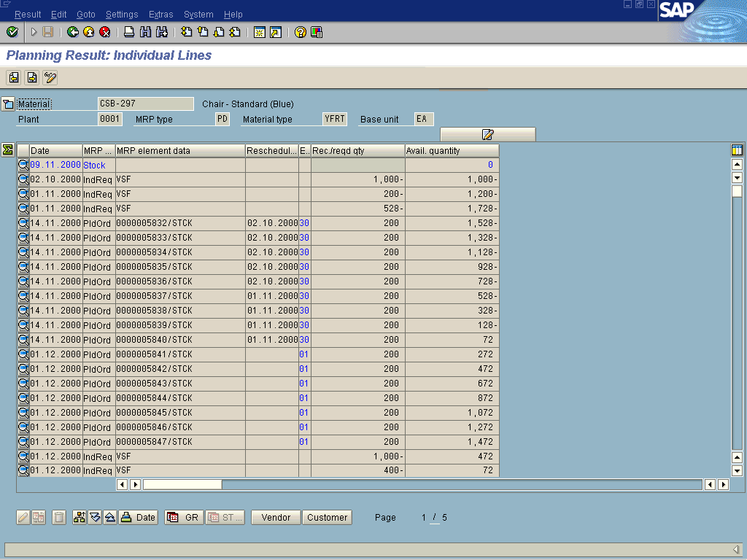This screenshot has height=560, width=747.
Task: Click the yellow Exit icon
Action: point(88,32)
